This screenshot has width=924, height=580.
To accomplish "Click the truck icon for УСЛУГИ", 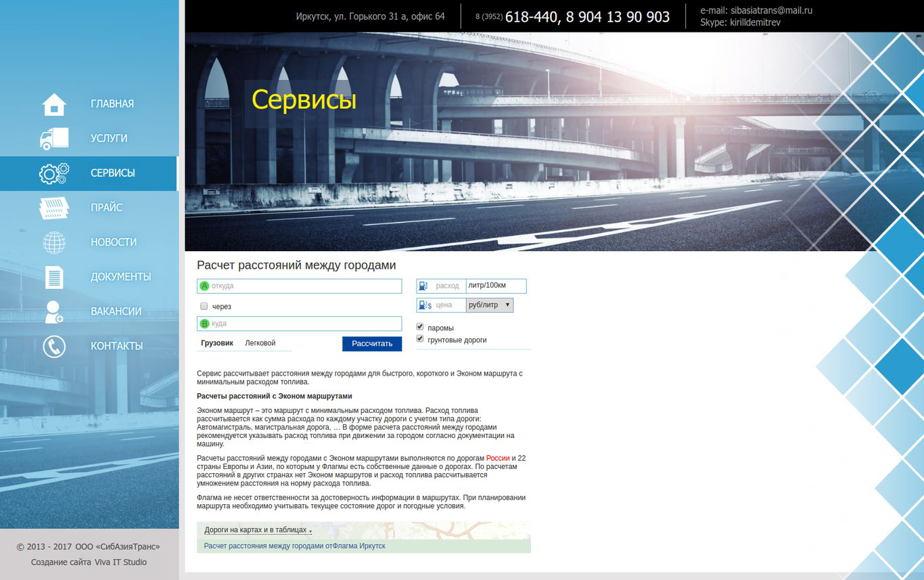I will coord(54,139).
